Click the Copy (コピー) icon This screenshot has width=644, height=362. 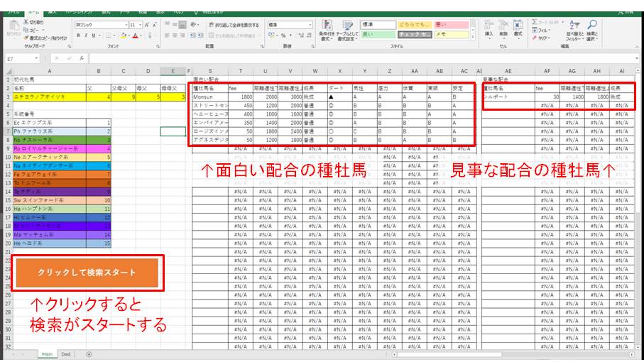coord(26,30)
